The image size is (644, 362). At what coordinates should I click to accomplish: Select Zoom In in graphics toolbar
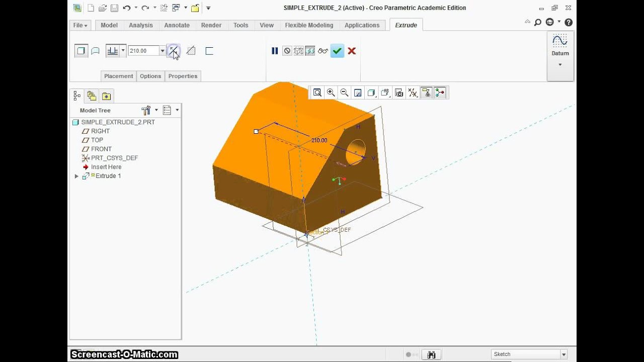click(x=331, y=93)
